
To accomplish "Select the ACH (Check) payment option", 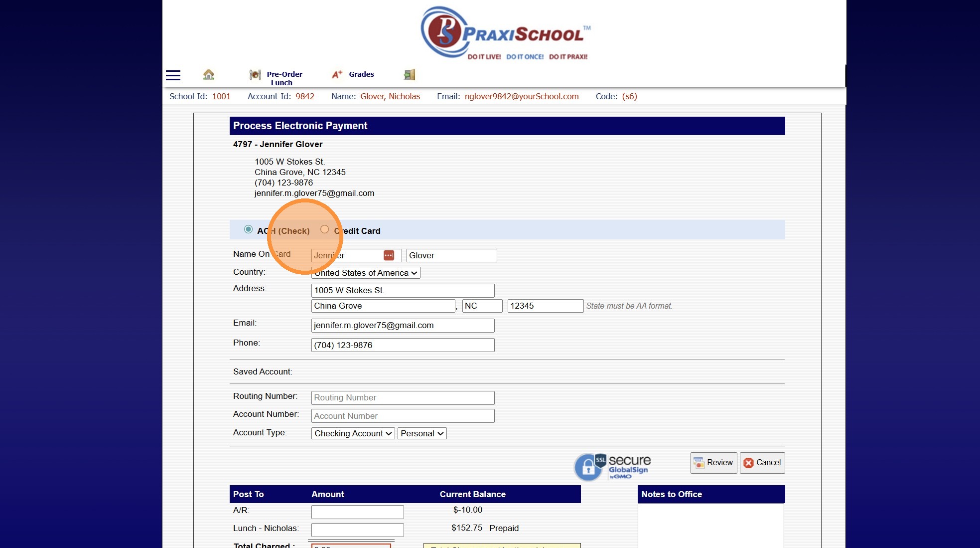I will coord(248,229).
